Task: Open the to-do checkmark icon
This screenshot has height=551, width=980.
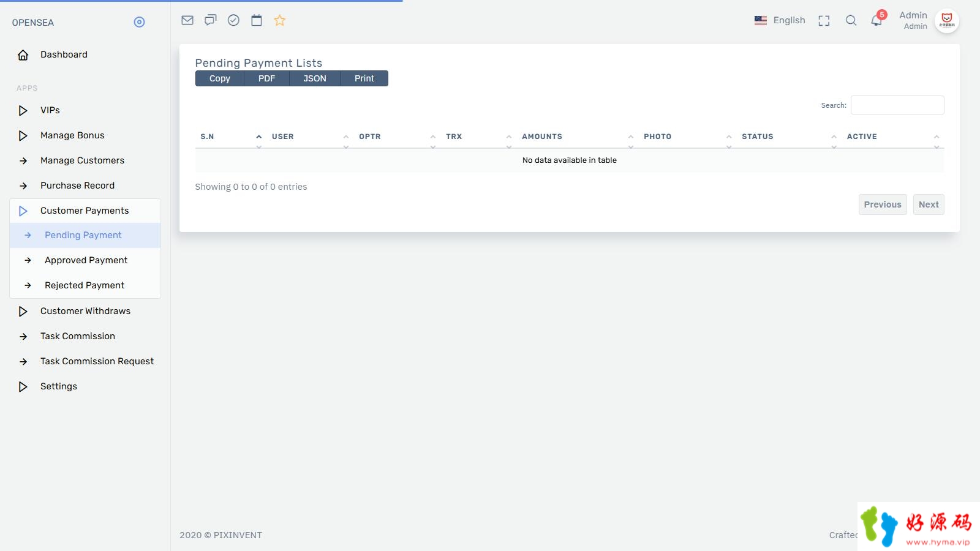Action: click(x=233, y=20)
